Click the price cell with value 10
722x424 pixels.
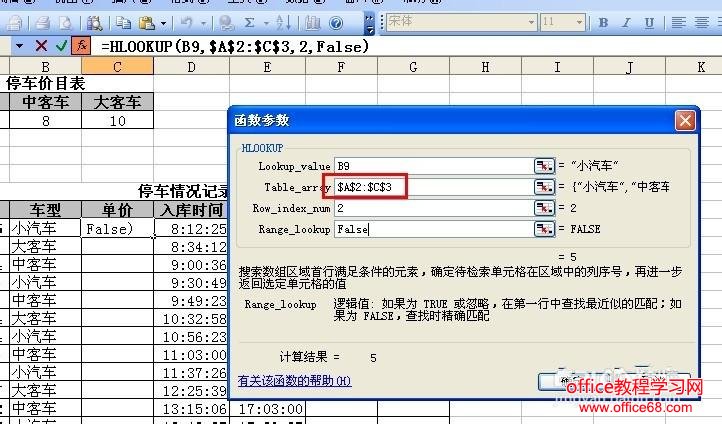pyautogui.click(x=117, y=121)
